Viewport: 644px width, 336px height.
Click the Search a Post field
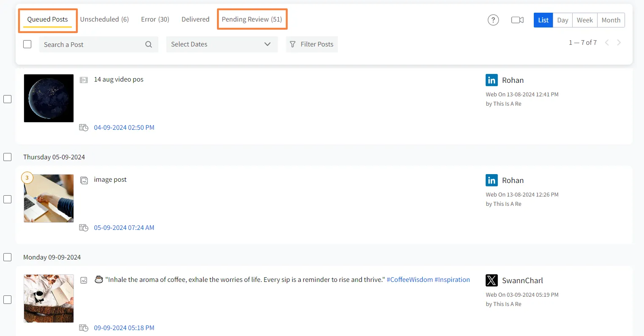pos(91,44)
